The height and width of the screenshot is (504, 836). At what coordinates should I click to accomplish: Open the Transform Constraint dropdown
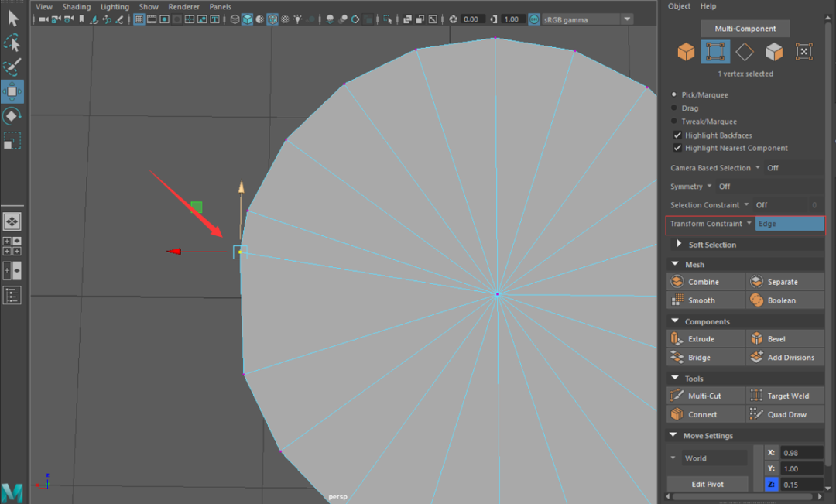(x=749, y=224)
